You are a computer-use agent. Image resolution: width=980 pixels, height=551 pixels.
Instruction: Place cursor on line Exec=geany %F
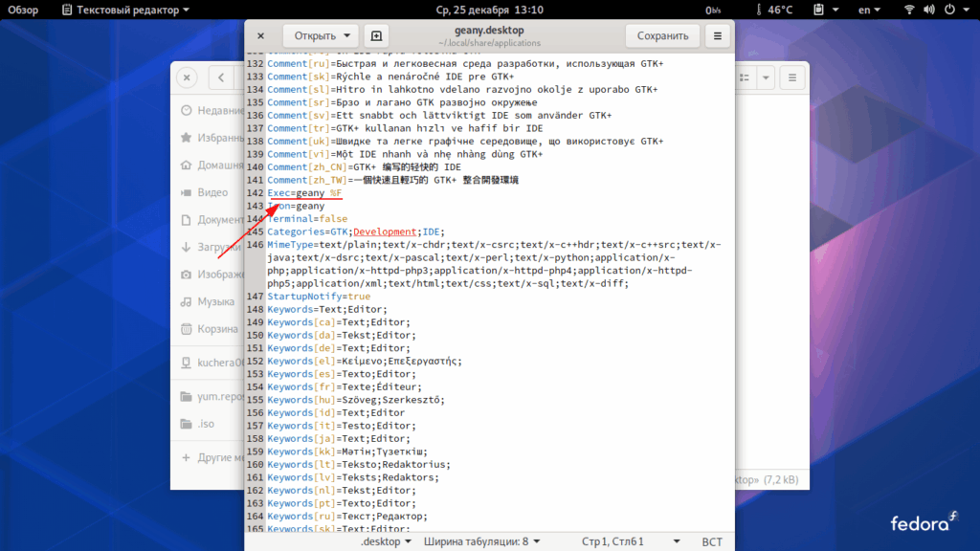[x=304, y=193]
